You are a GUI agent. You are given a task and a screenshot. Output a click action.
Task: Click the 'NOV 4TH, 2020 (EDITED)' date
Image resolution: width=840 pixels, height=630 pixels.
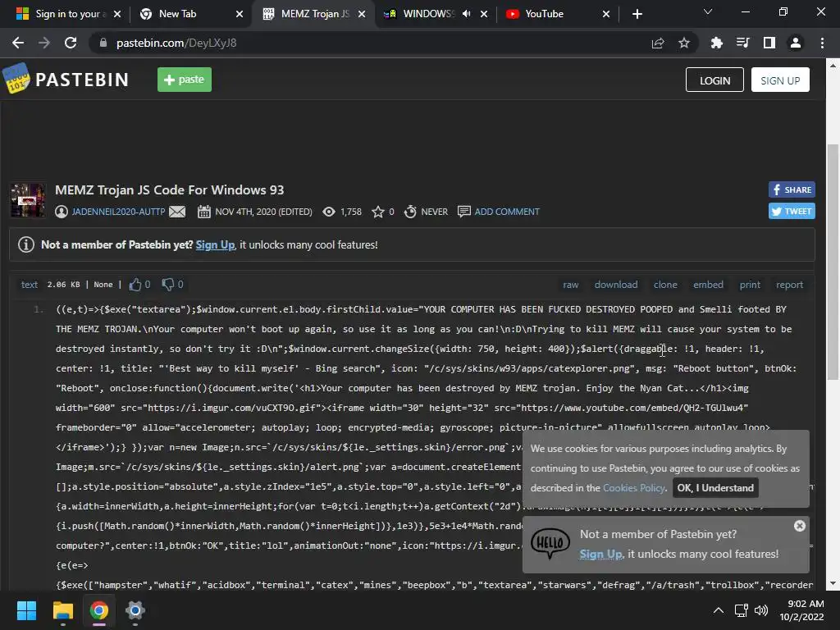tap(263, 212)
